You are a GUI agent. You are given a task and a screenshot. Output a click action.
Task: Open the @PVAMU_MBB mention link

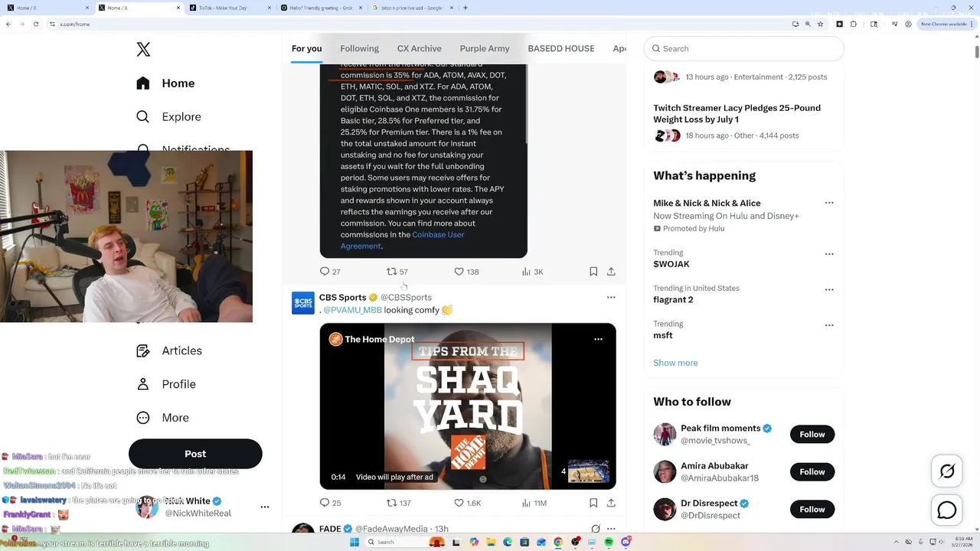tap(352, 310)
